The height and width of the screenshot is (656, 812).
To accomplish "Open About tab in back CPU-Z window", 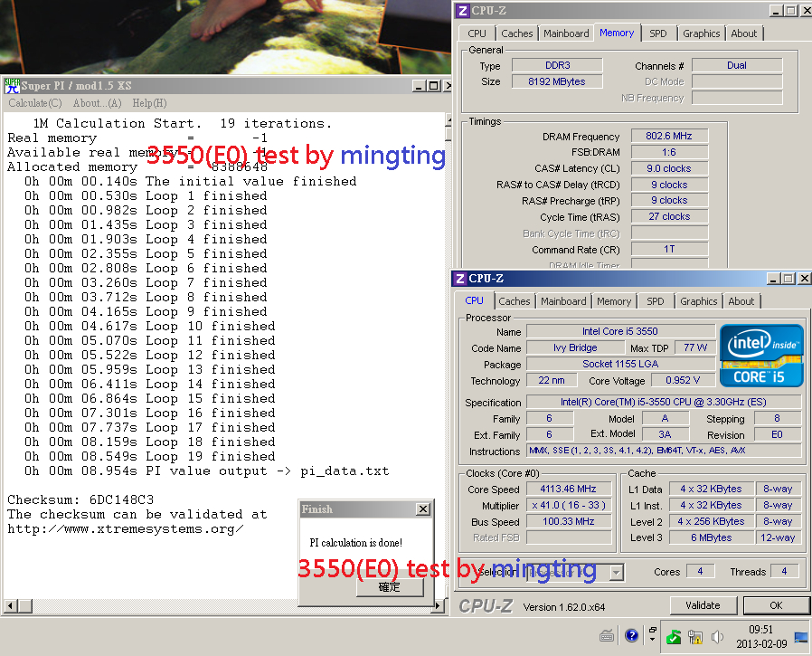I will tap(744, 33).
